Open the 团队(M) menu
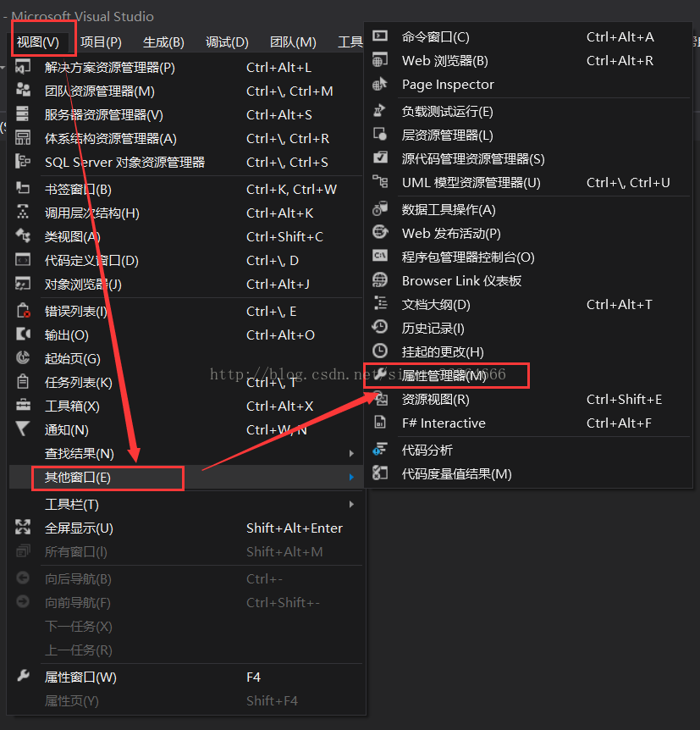The image size is (700, 730). pyautogui.click(x=293, y=42)
